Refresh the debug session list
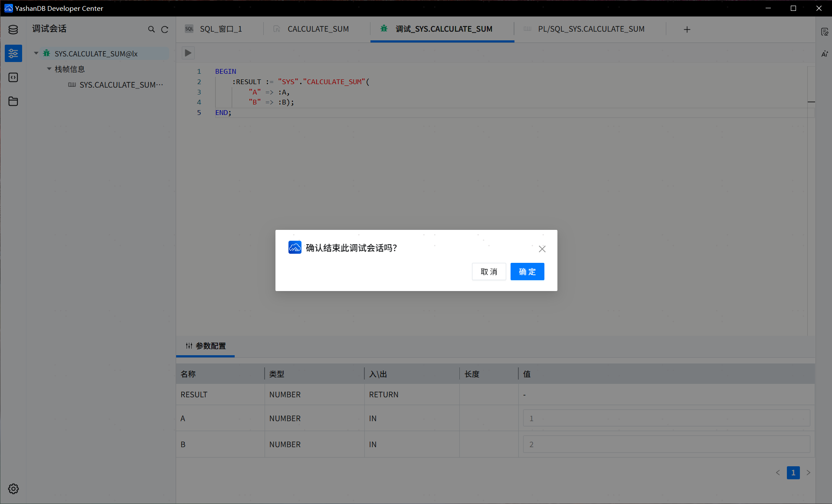The width and height of the screenshot is (832, 504). [x=165, y=29]
